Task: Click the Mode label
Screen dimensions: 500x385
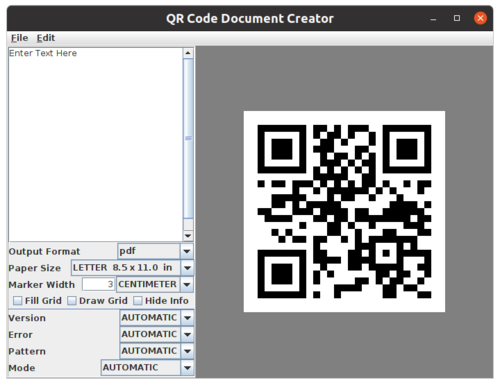Action: click(22, 368)
